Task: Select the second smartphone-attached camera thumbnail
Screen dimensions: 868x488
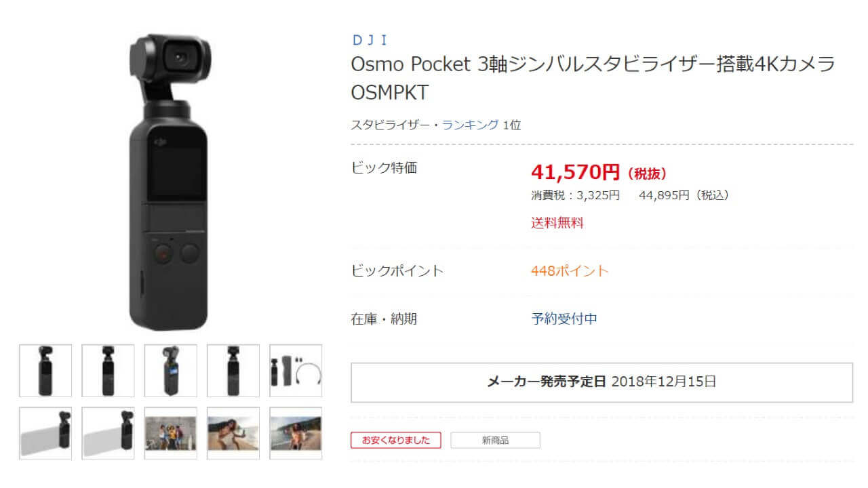Action: tap(108, 433)
